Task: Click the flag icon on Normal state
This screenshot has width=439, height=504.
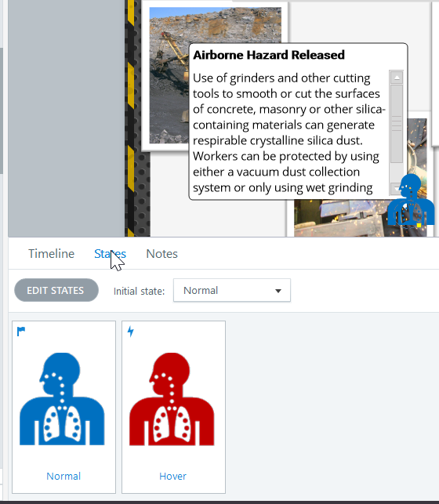Action: 21,331
